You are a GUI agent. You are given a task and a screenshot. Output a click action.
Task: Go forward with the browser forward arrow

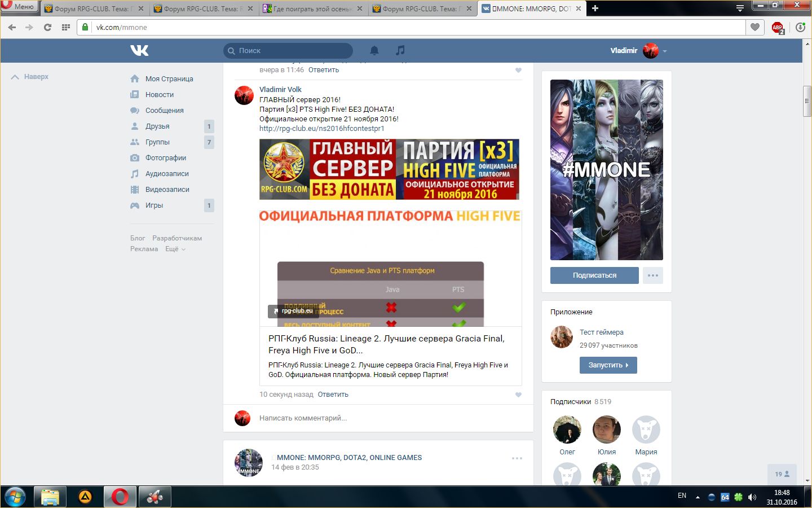[29, 27]
